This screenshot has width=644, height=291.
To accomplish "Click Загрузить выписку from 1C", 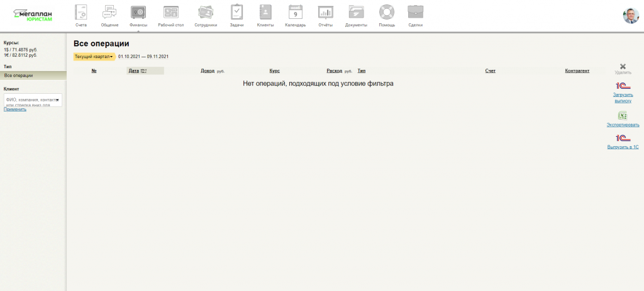I will coord(623,97).
